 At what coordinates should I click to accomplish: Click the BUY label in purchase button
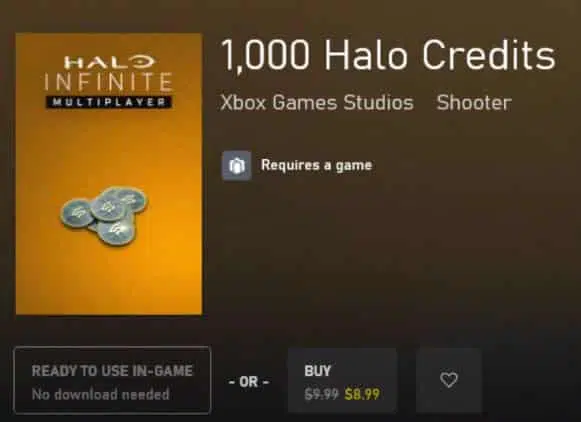point(318,371)
